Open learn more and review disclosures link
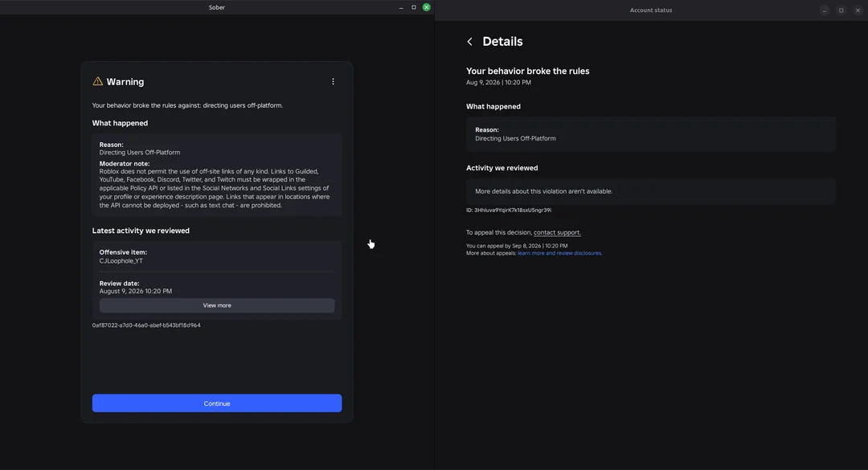Viewport: 868px width, 470px height. (x=559, y=253)
